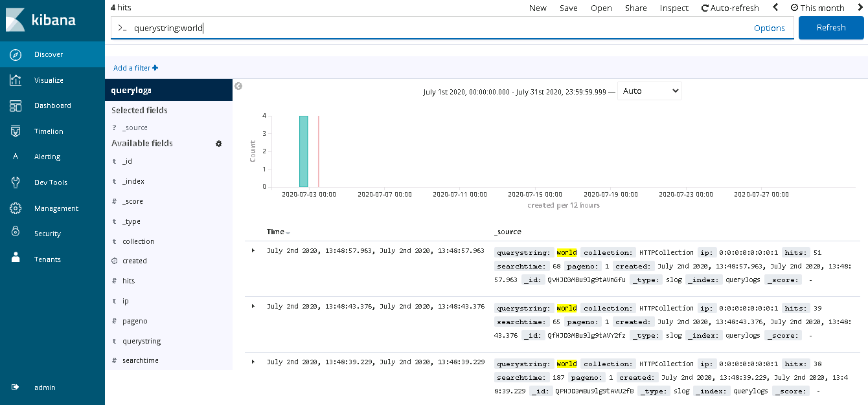The height and width of the screenshot is (405, 868).
Task: Click the Visualize chart icon
Action: point(16,80)
